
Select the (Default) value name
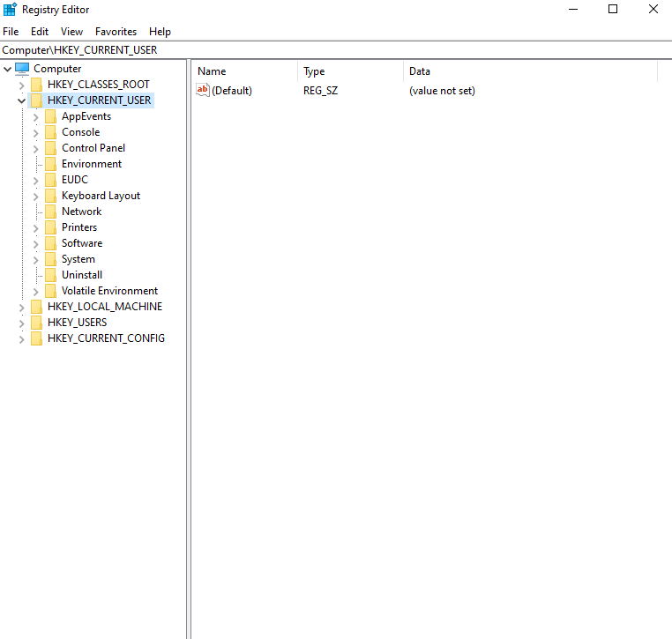point(232,91)
